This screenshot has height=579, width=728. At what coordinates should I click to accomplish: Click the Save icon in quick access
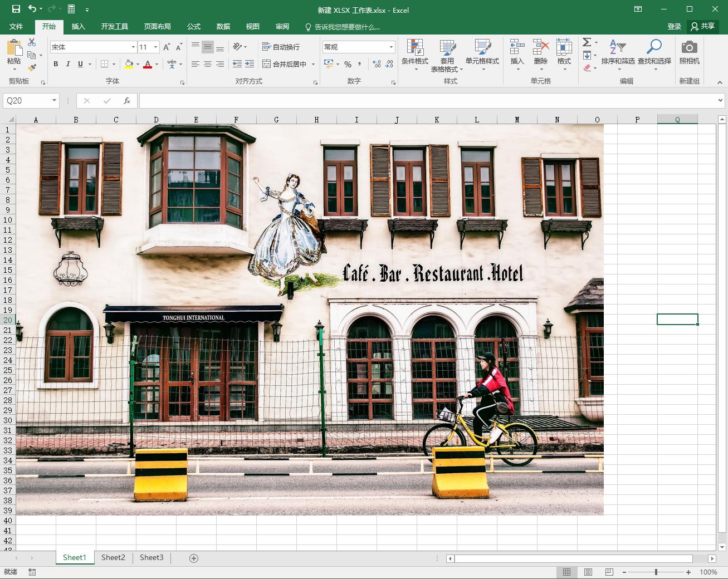click(16, 9)
